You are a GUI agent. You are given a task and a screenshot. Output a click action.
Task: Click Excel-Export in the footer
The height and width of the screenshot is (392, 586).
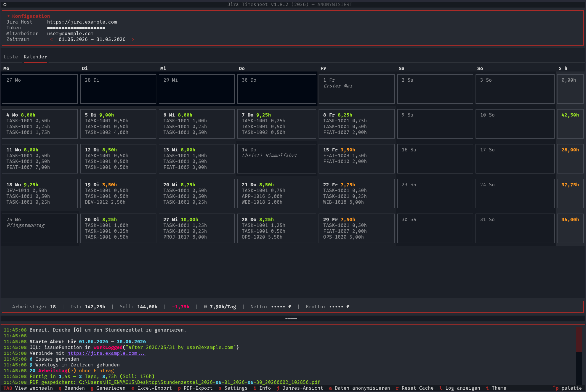[x=152, y=388]
